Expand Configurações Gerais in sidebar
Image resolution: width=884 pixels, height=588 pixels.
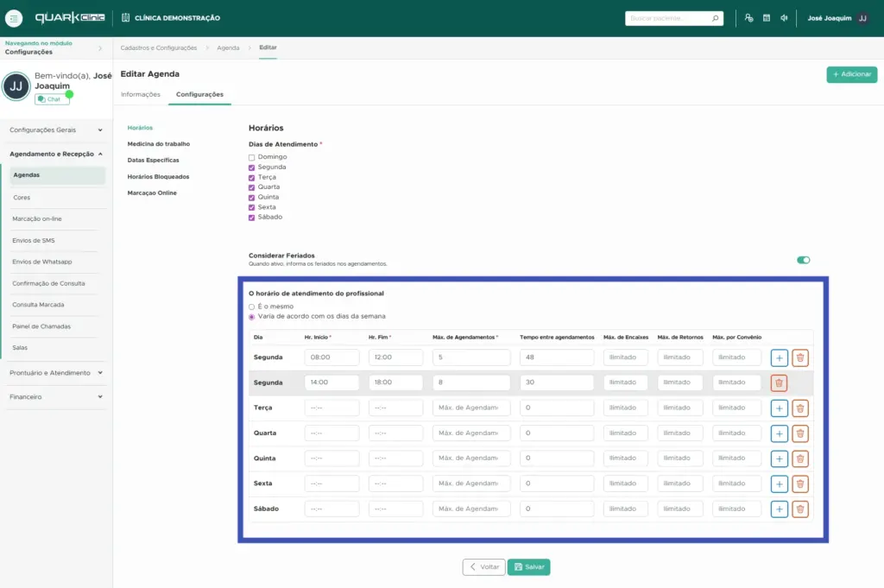point(56,130)
